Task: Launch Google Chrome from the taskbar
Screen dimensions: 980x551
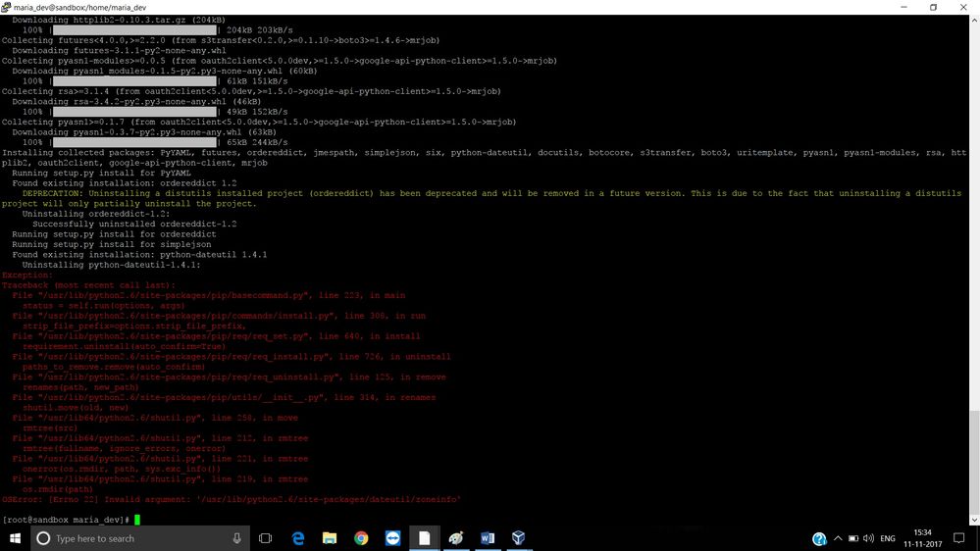Action: [x=361, y=538]
